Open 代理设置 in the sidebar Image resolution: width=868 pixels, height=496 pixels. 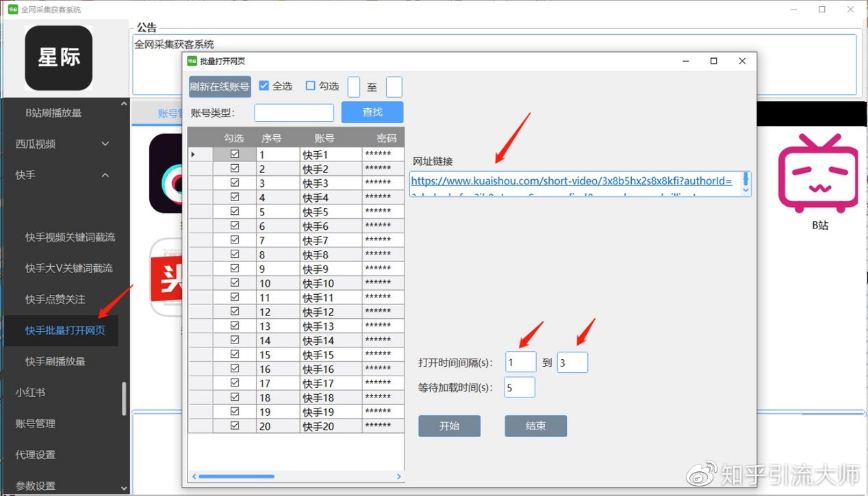coord(36,455)
